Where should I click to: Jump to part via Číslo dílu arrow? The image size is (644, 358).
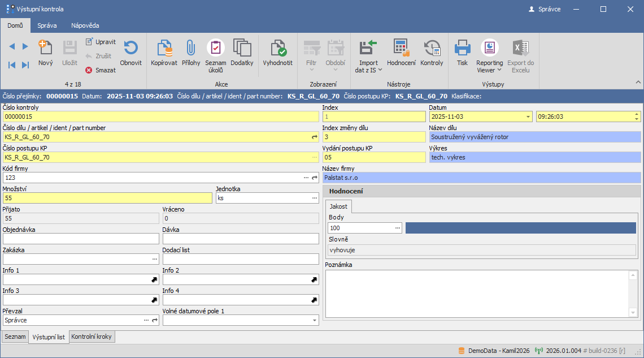click(x=315, y=137)
